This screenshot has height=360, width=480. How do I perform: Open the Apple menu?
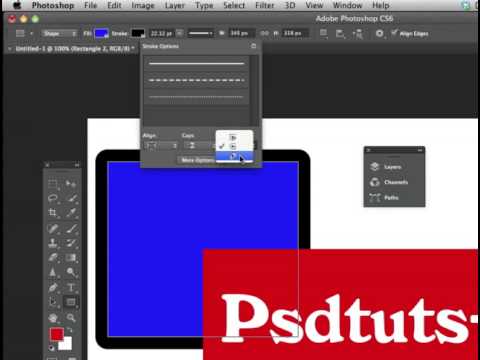pyautogui.click(x=17, y=5)
